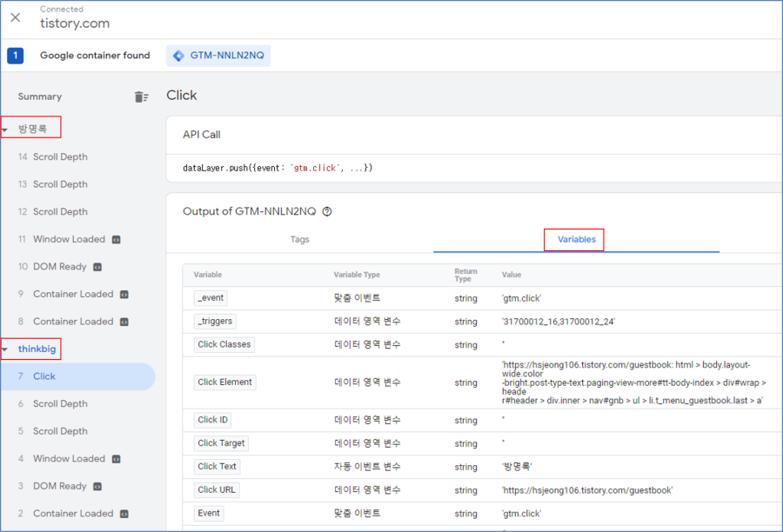
Task: Click the Event variable chip
Action: click(x=209, y=513)
